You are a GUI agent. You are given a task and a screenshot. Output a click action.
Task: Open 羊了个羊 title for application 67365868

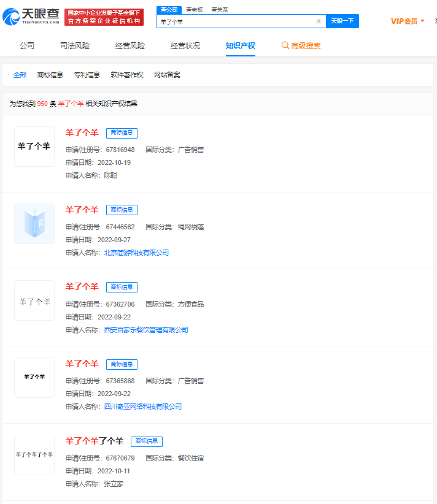(82, 364)
